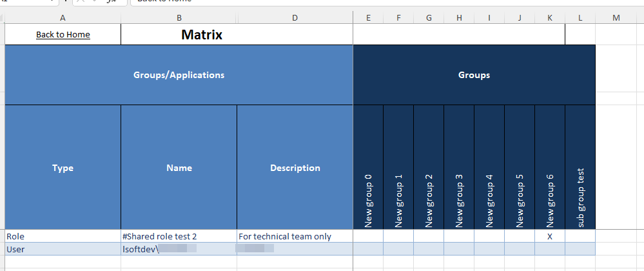Select column M header

coord(616,18)
